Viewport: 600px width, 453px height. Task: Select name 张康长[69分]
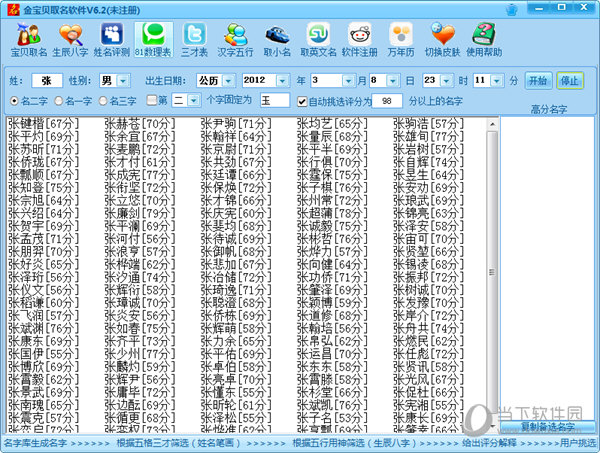[x=428, y=418]
